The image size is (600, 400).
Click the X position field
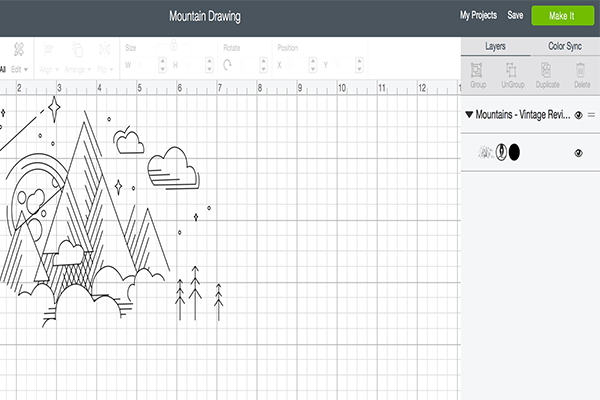pyautogui.click(x=296, y=65)
